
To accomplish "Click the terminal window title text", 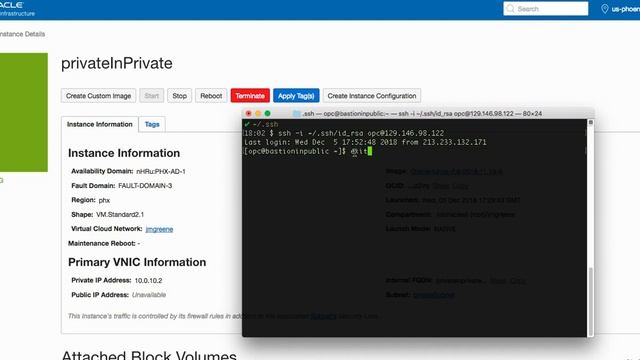I will (422, 113).
